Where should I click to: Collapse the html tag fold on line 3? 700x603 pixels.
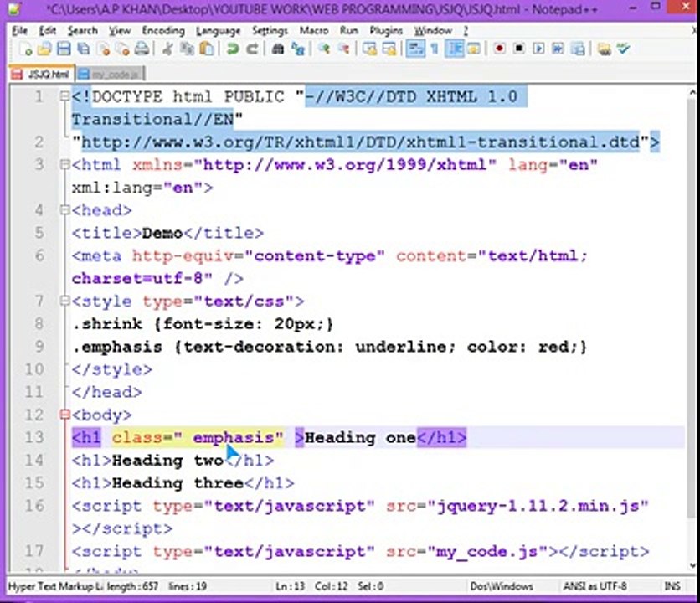tap(64, 164)
